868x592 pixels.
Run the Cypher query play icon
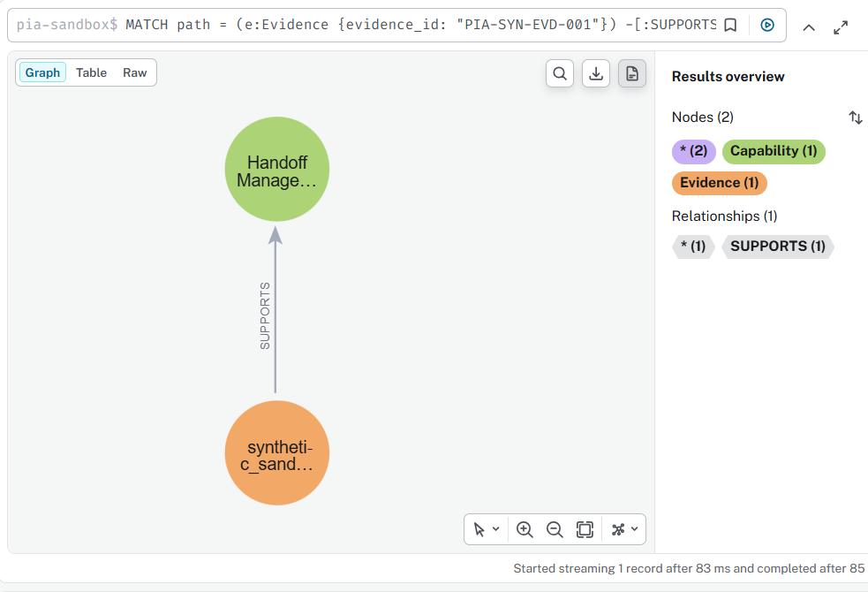[x=767, y=25]
